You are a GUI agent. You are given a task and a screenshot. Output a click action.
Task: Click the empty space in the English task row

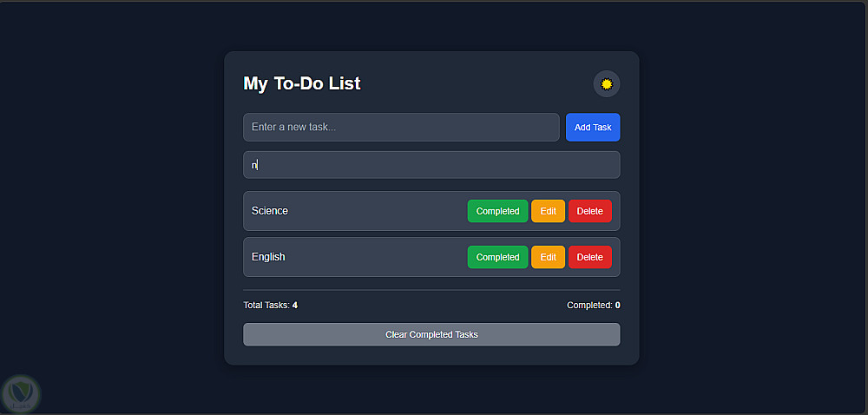pyautogui.click(x=377, y=257)
